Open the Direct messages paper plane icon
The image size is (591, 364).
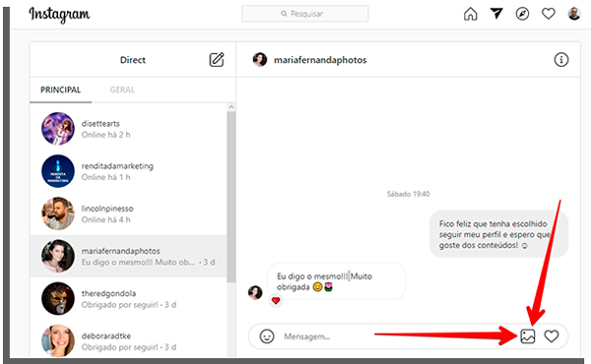pyautogui.click(x=496, y=14)
